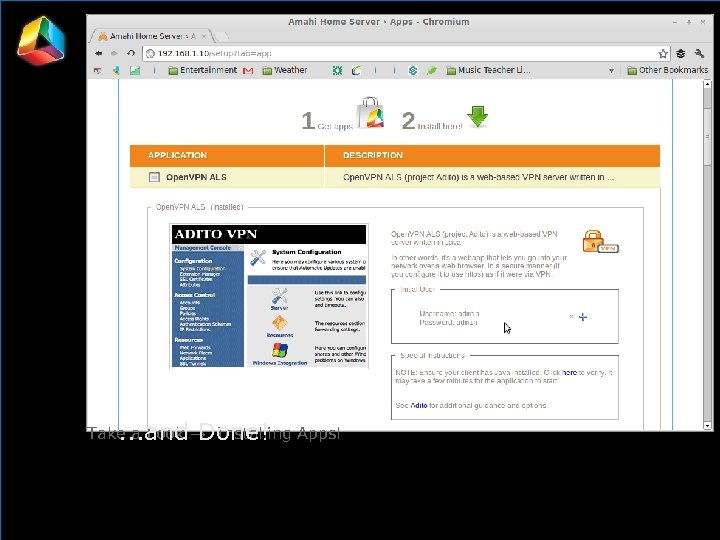Image resolution: width=720 pixels, height=540 pixels.
Task: Click the VPN padlock app icon
Action: tap(600, 242)
